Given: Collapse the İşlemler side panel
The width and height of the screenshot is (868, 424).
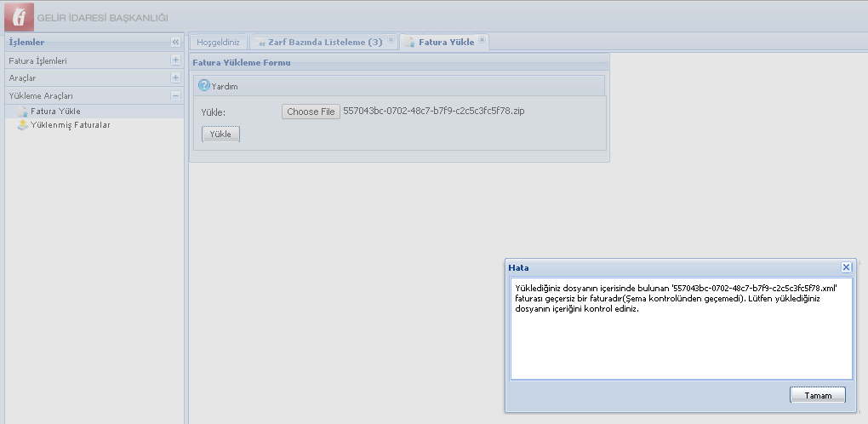Looking at the screenshot, I should pyautogui.click(x=175, y=42).
